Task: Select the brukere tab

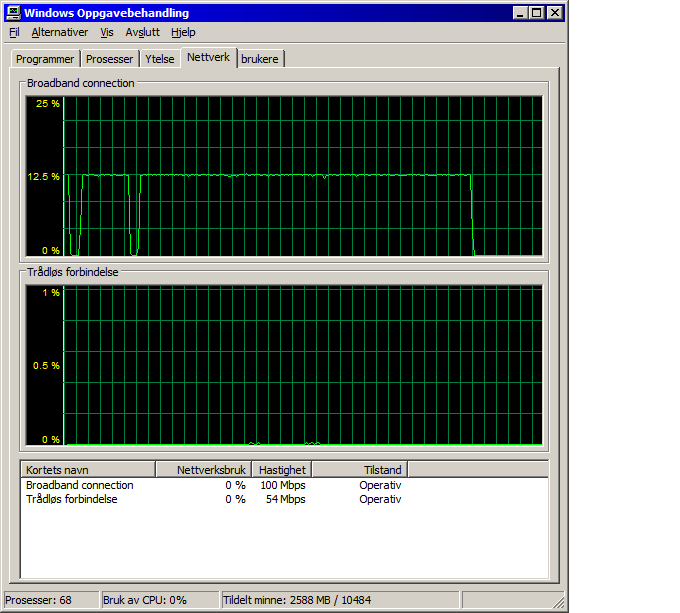Action: (x=260, y=59)
